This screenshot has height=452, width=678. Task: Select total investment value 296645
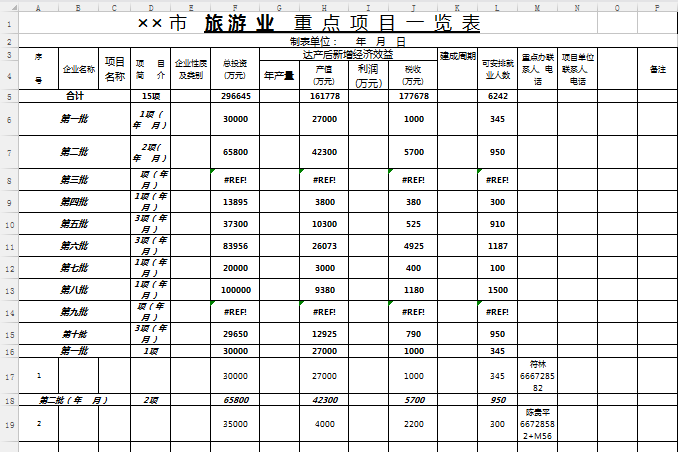click(235, 96)
